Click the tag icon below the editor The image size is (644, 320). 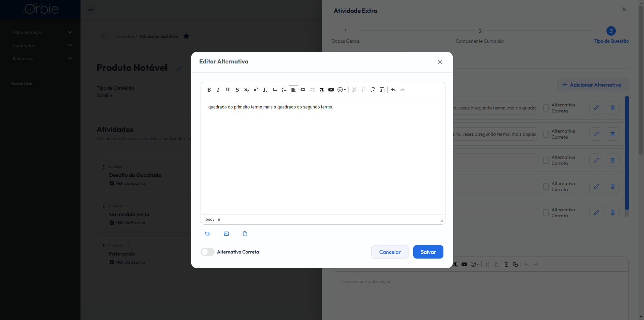208,234
